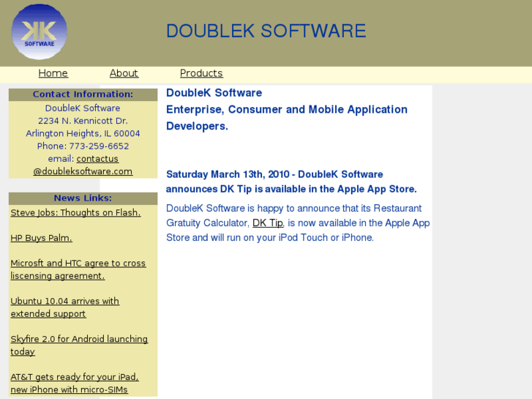Open Microsft and HTC cross liscensing agreement link

click(x=78, y=269)
